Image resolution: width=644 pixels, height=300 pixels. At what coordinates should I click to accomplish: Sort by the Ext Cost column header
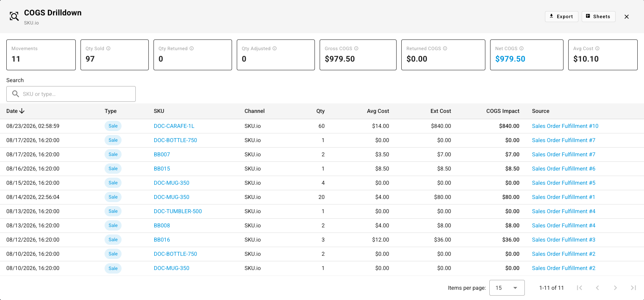(x=441, y=111)
